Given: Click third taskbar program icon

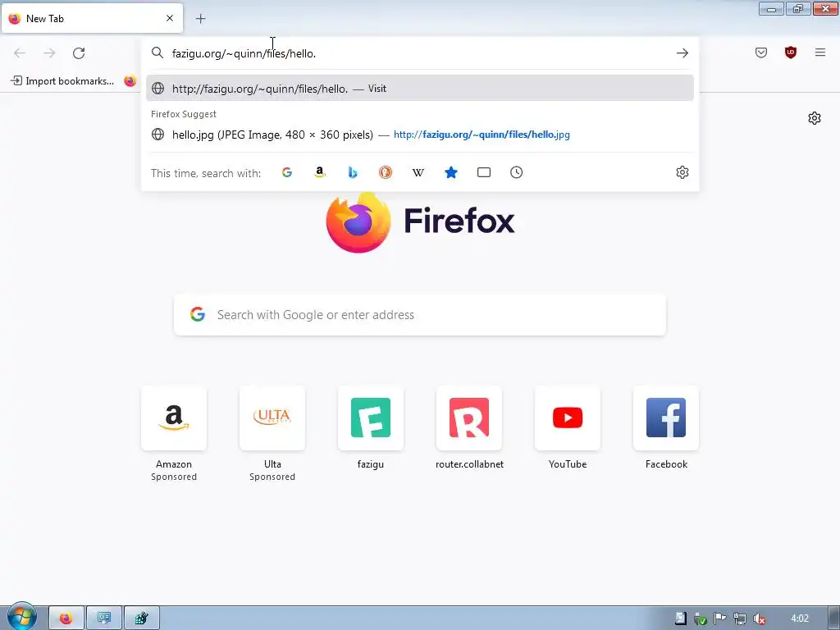Looking at the screenshot, I should [141, 619].
